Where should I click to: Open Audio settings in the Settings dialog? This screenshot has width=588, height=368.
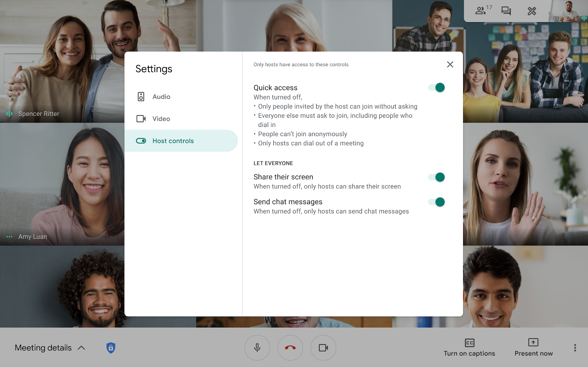(x=161, y=96)
